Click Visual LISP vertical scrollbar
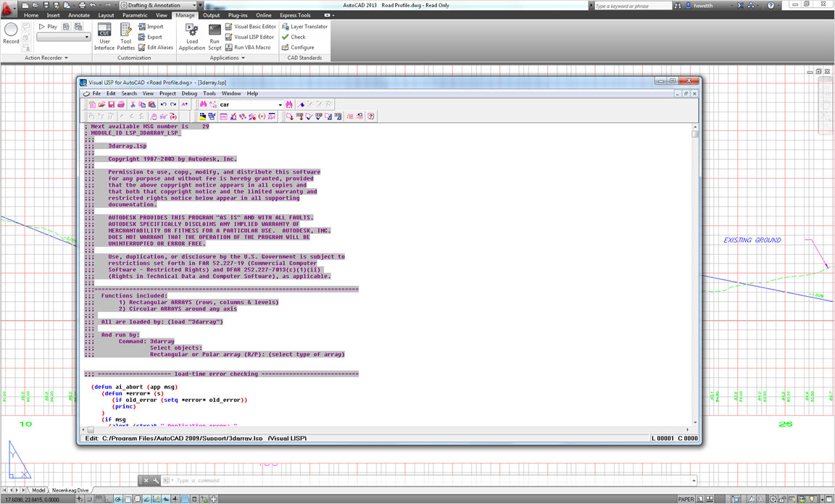The height and width of the screenshot is (504, 835). pos(694,274)
